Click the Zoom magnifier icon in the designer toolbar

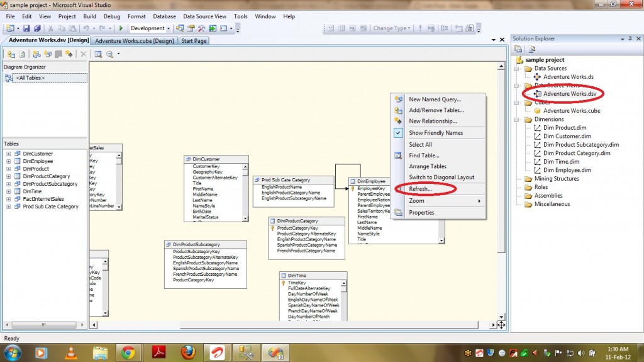(109, 54)
